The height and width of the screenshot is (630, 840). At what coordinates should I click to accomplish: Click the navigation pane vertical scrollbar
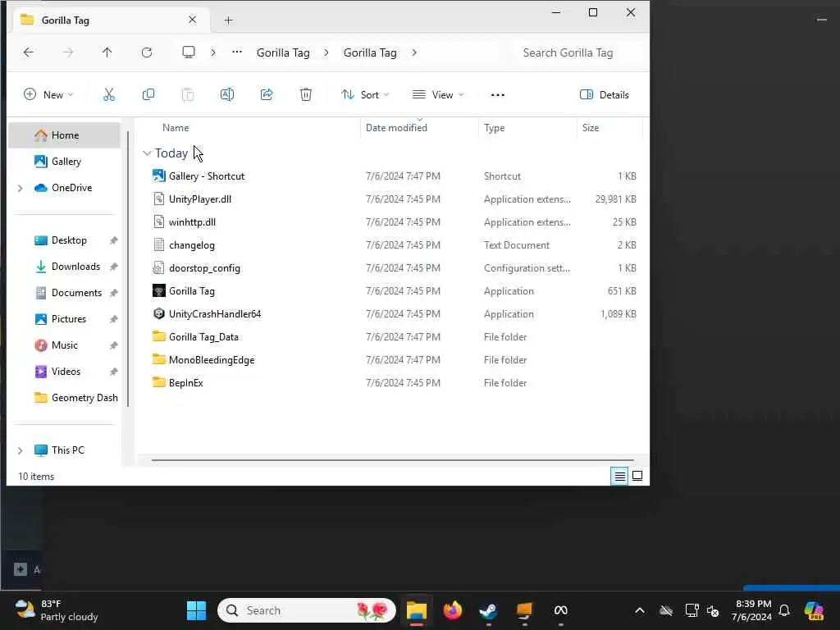128,269
